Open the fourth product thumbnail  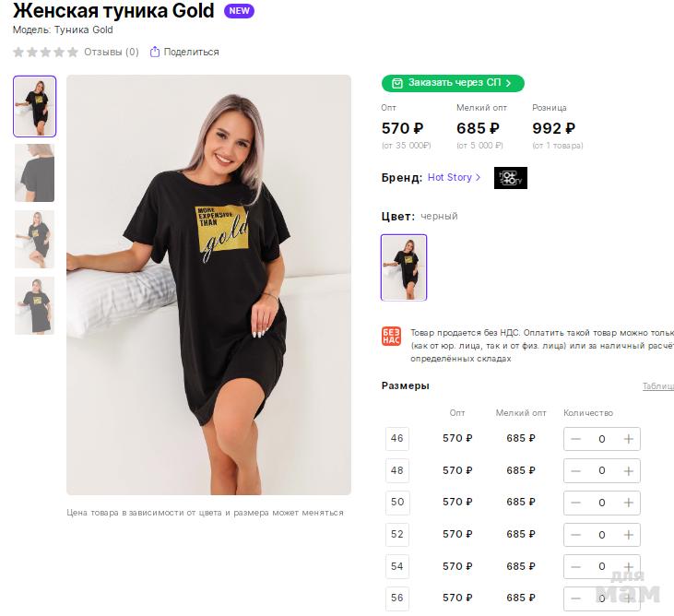(35, 305)
